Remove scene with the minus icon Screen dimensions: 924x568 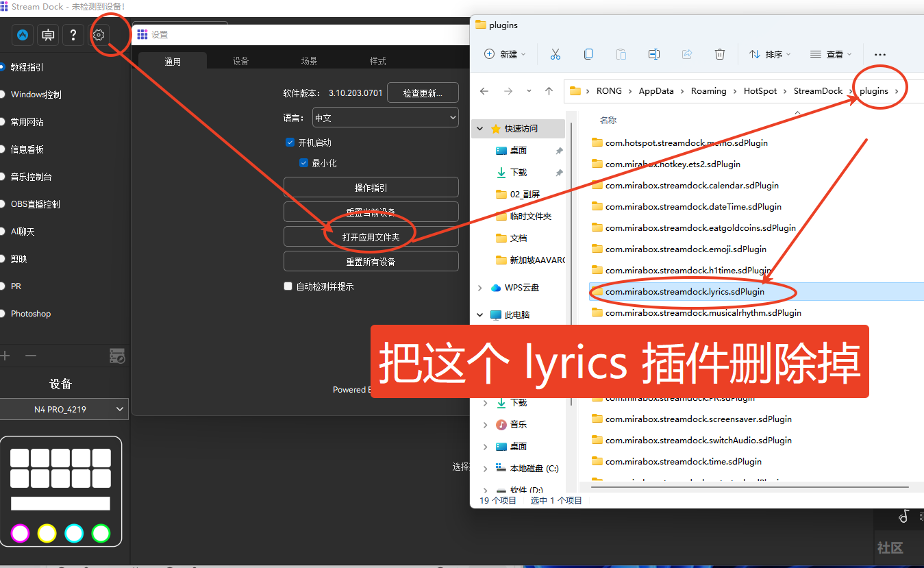tap(31, 356)
